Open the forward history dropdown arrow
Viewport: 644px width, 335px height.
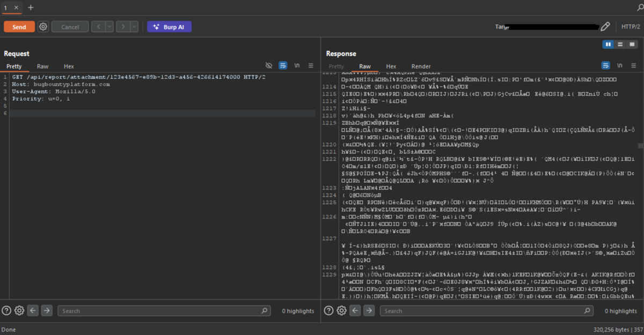tap(134, 27)
